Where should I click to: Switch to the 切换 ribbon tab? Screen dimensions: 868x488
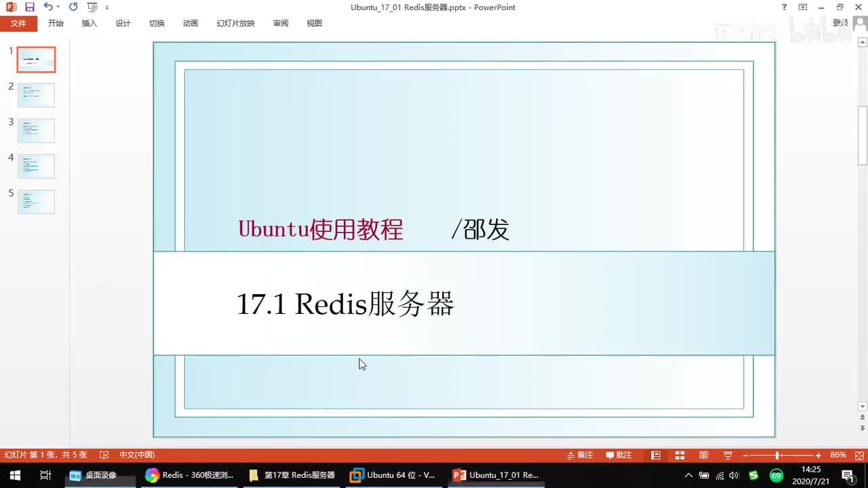[157, 23]
